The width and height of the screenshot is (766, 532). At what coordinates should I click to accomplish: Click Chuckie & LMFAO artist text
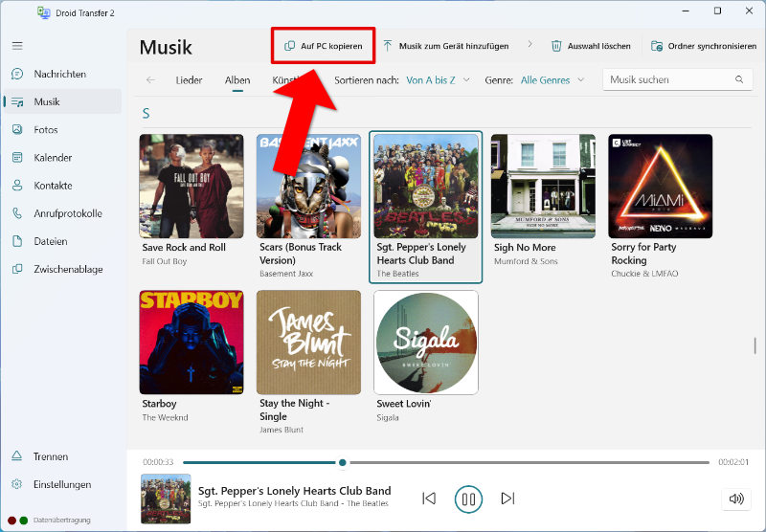click(644, 274)
